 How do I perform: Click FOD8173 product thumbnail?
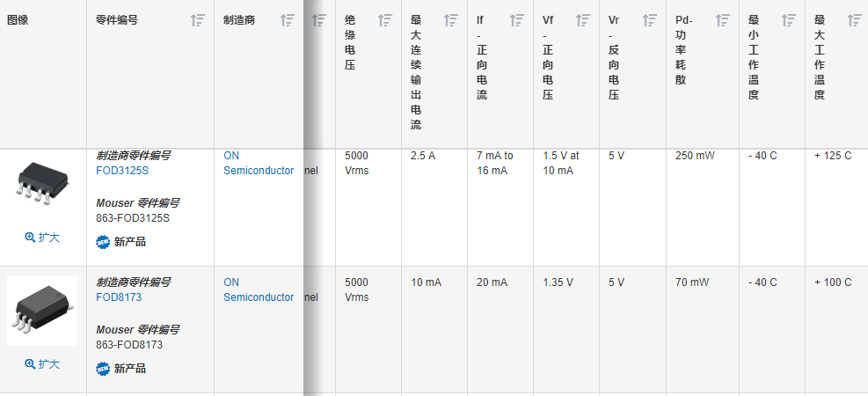click(42, 310)
